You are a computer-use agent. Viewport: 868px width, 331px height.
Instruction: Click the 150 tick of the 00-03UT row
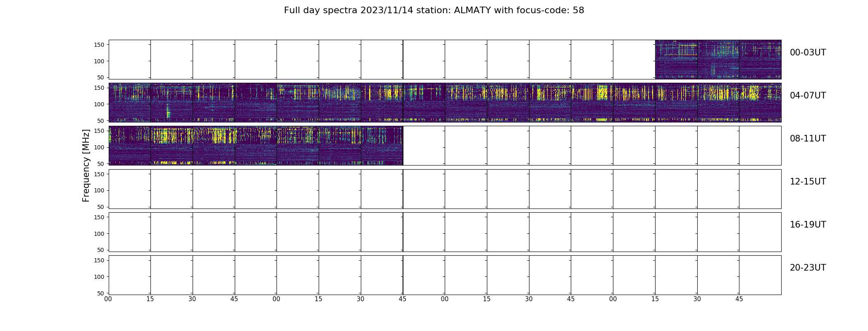100,45
